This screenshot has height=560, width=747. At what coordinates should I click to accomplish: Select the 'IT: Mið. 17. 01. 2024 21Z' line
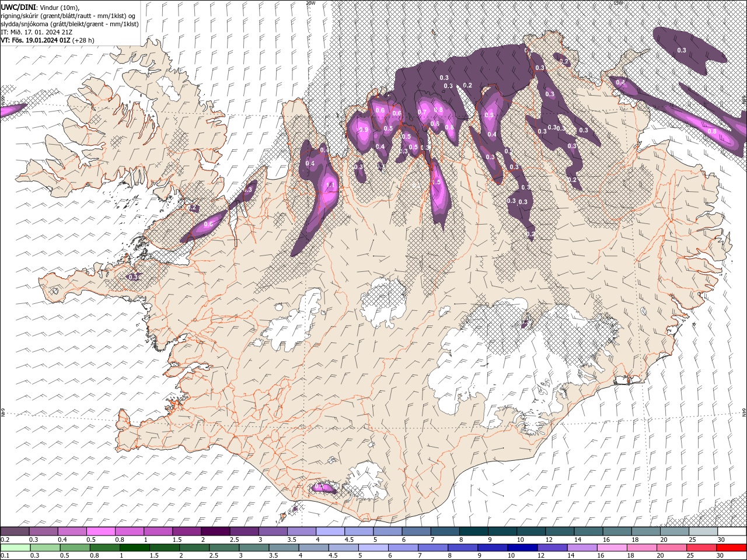point(37,32)
